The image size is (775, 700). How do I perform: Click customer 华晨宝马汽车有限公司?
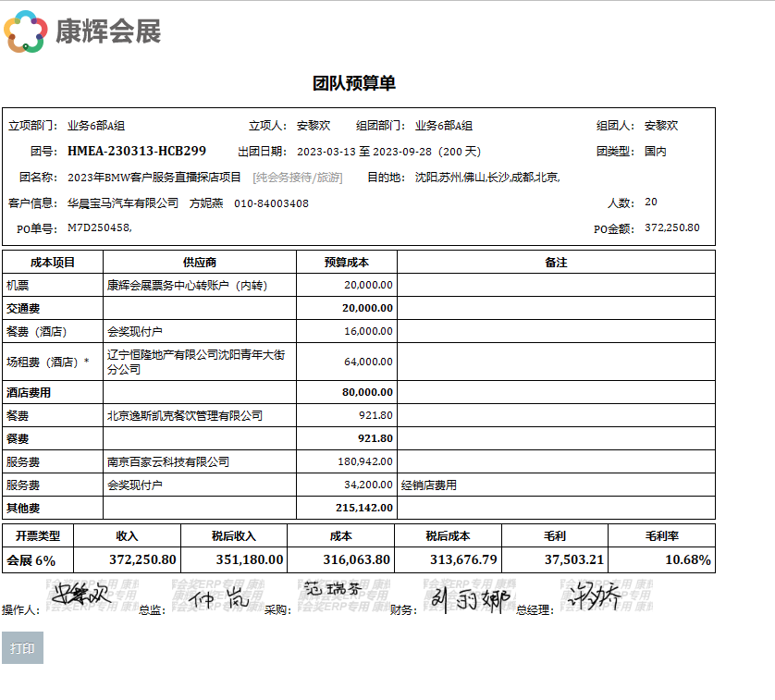point(123,203)
